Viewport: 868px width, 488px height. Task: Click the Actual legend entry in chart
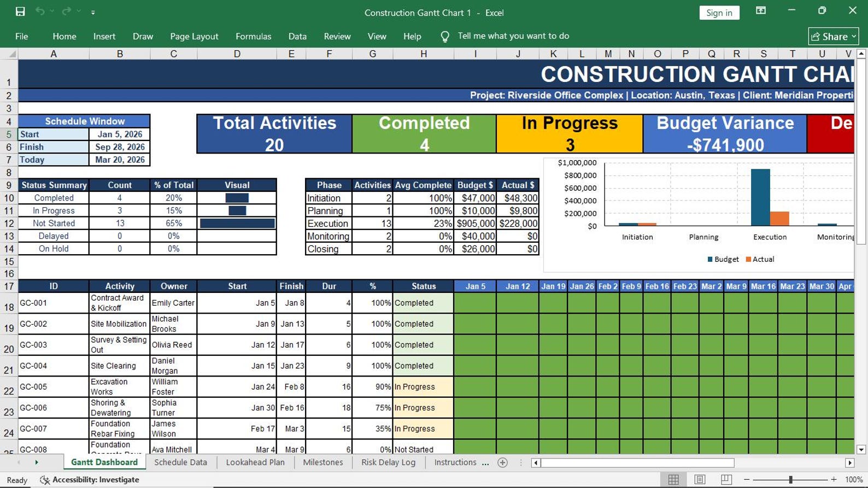pos(760,259)
